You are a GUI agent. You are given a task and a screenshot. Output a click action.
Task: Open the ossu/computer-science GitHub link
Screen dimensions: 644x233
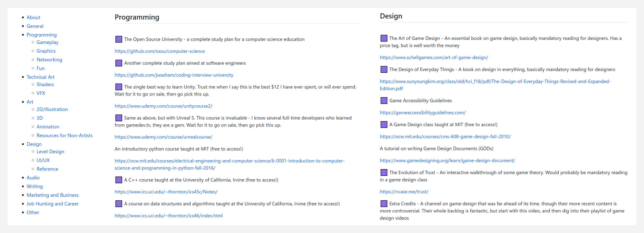(x=159, y=51)
